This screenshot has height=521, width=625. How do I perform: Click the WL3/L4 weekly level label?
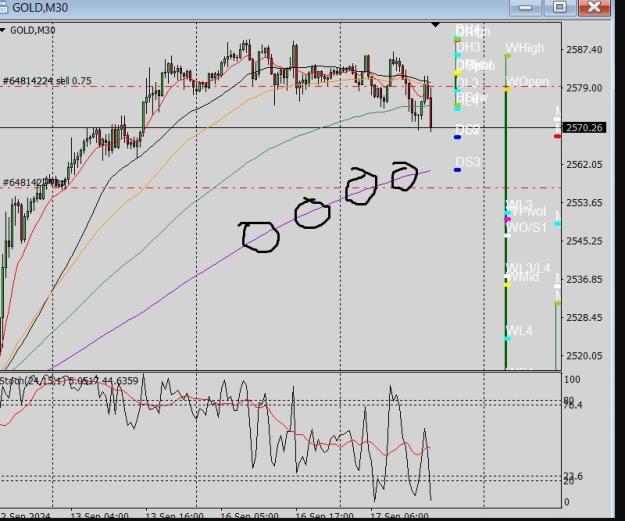coord(528,268)
